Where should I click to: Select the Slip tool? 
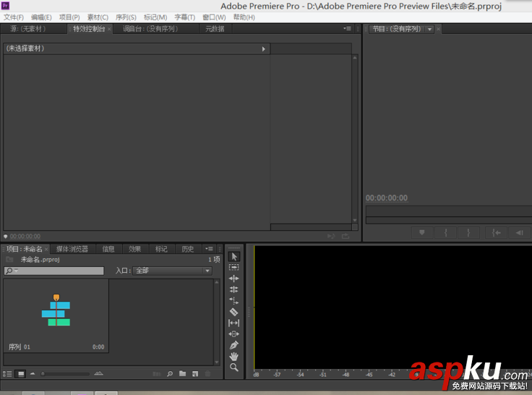pyautogui.click(x=233, y=323)
